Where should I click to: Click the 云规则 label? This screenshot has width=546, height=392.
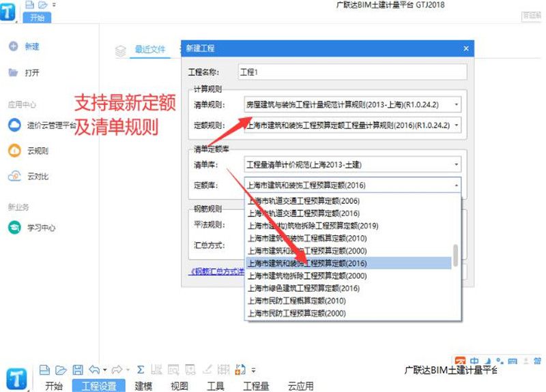click(x=38, y=151)
